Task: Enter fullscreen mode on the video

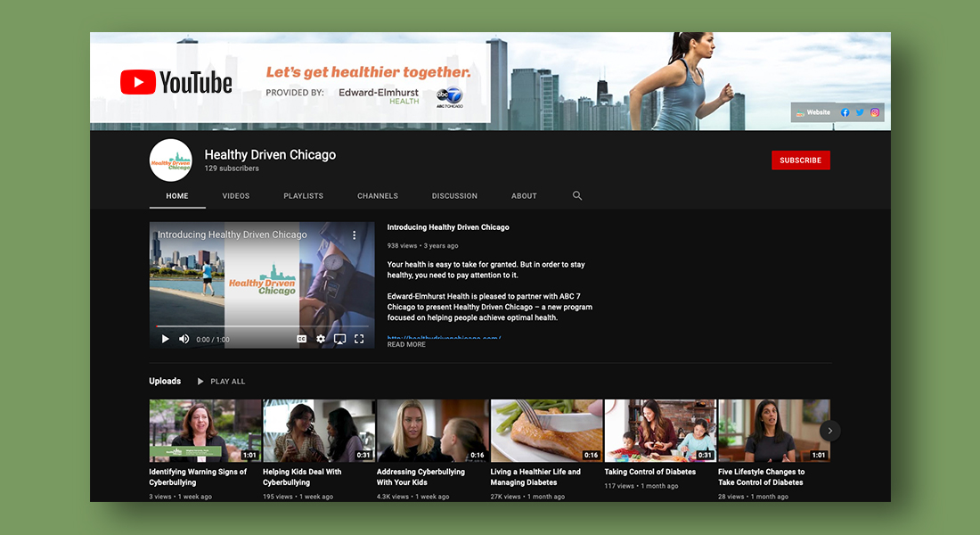Action: click(x=359, y=339)
